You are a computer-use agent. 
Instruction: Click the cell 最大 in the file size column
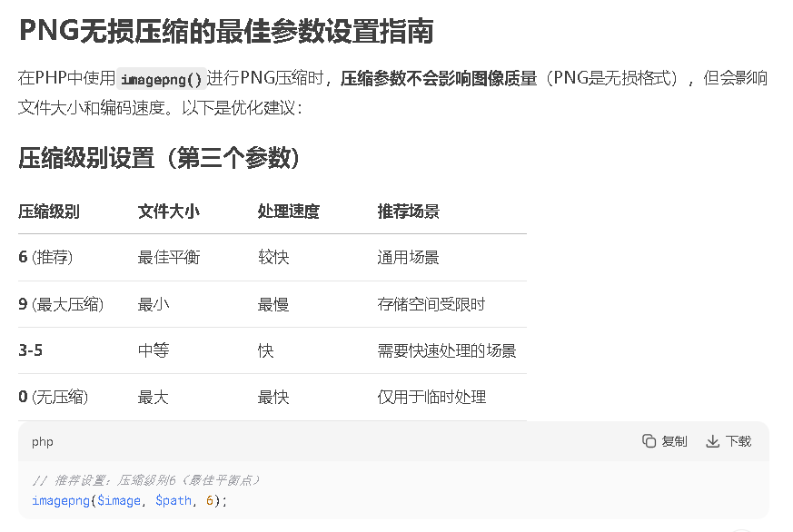pyautogui.click(x=153, y=397)
